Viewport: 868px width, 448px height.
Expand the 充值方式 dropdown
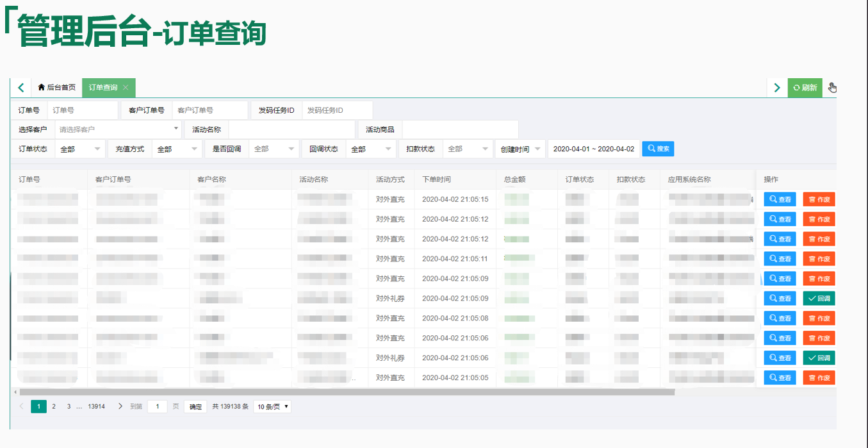coord(177,149)
